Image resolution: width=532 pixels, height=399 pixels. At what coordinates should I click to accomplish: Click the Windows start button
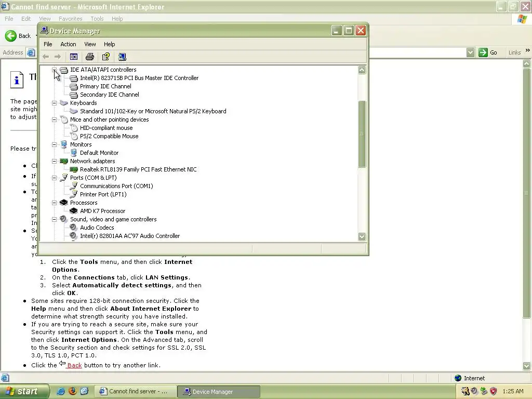tap(24, 391)
